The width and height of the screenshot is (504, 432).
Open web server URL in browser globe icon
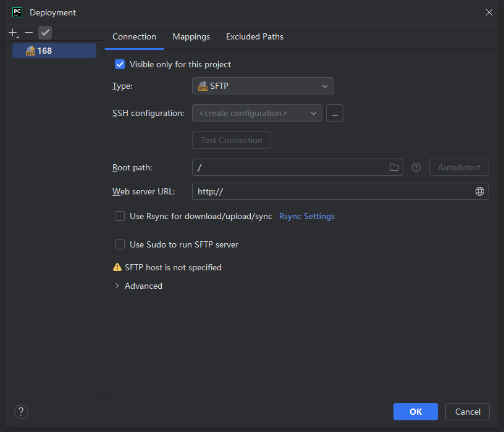click(x=479, y=191)
